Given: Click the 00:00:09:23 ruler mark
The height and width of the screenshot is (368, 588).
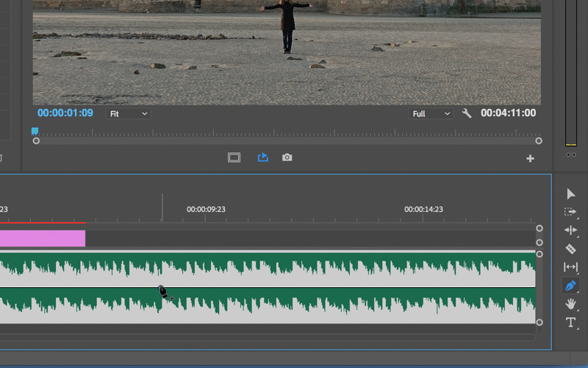Looking at the screenshot, I should pos(206,209).
